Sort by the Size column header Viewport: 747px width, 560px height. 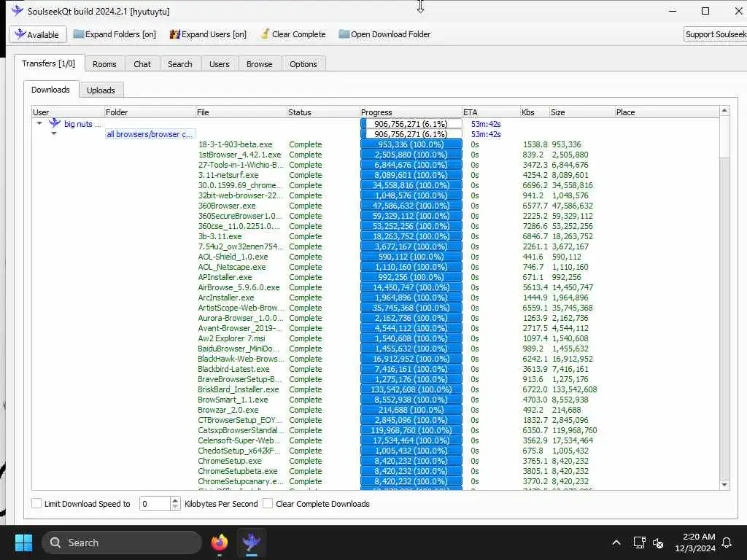tap(581, 112)
